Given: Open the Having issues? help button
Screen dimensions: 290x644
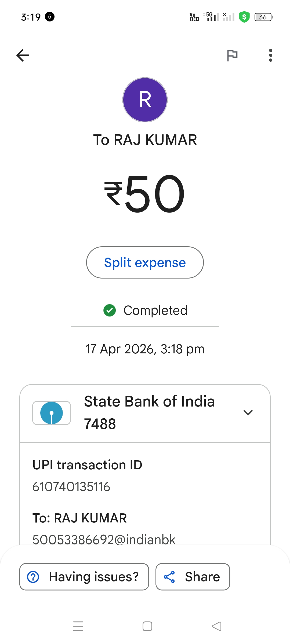Looking at the screenshot, I should coord(84,577).
